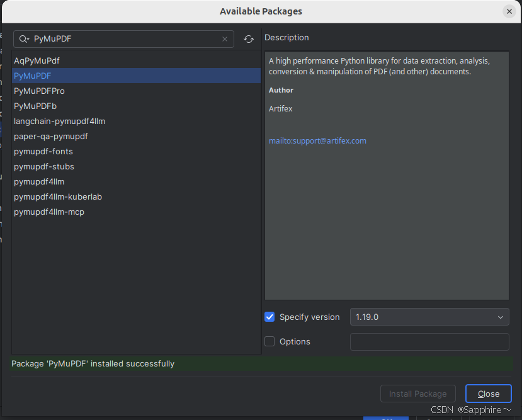The width and height of the screenshot is (522, 420).
Task: Select the PyMuPDF package row
Action: pyautogui.click(x=136, y=76)
